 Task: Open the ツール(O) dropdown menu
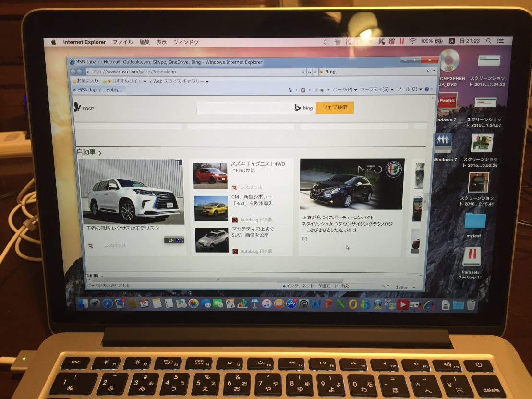409,89
